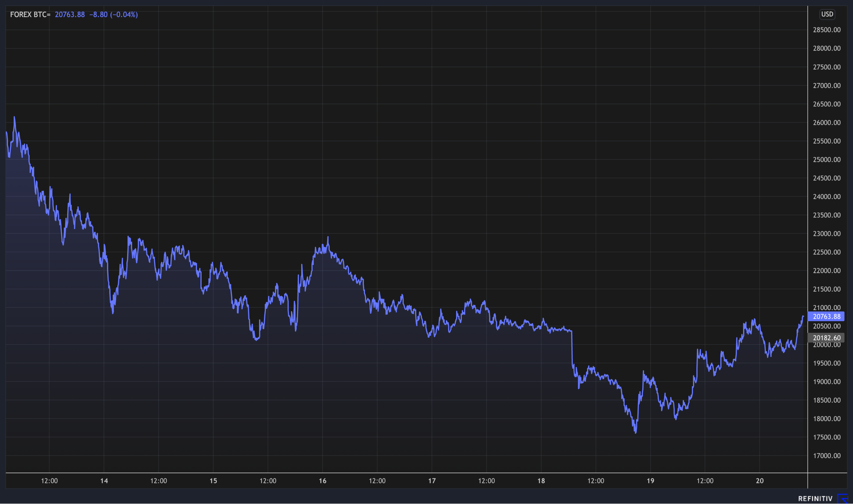
Task: Click the 23000.00 price axis label
Action: 827,234
